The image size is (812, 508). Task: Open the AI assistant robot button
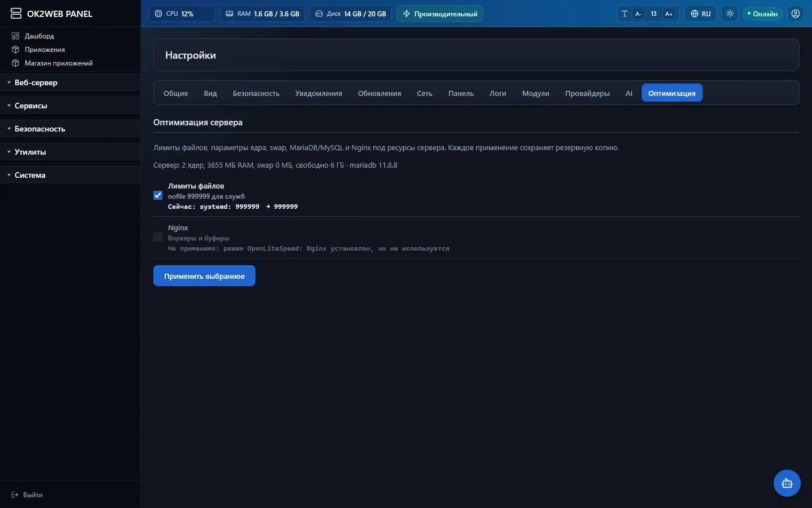pos(787,483)
